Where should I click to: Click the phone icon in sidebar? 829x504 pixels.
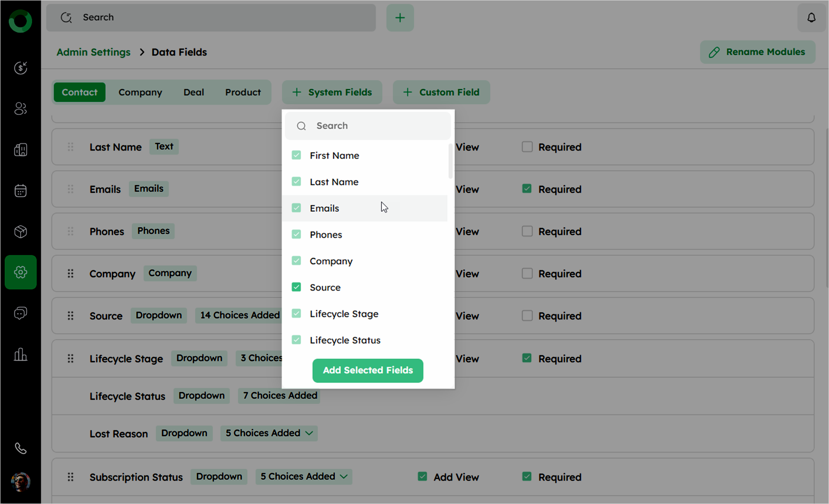click(x=20, y=448)
